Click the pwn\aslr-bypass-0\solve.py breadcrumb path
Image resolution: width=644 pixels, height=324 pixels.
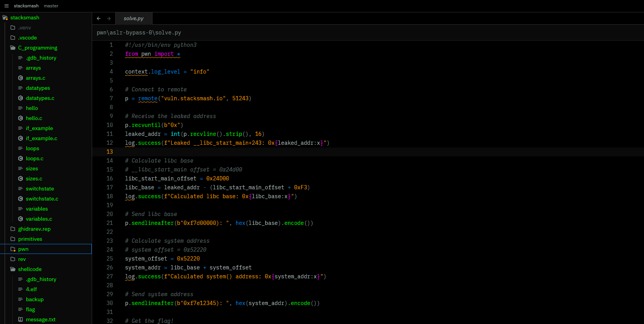139,33
